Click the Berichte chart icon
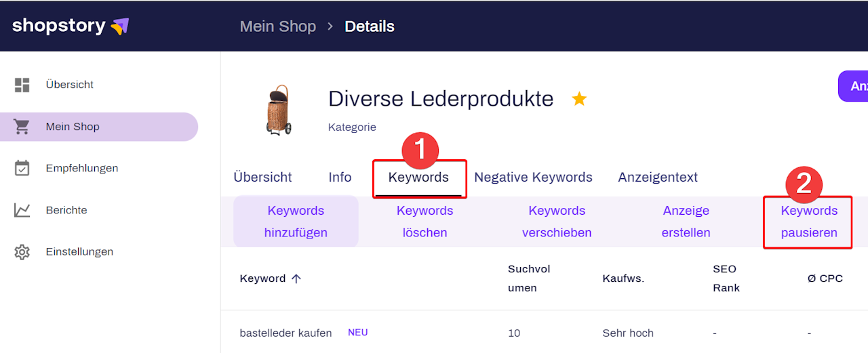The height and width of the screenshot is (353, 868). 22,210
